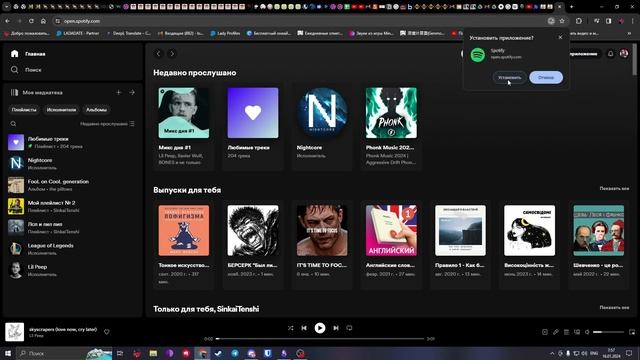Open the connect to device icon
Image resolution: width=640 pixels, height=360 pixels.
(x=577, y=332)
